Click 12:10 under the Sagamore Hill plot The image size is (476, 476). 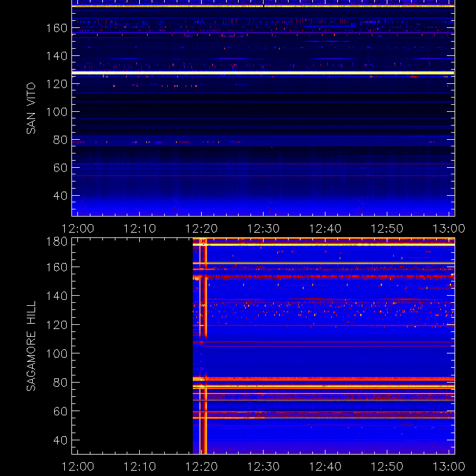click(140, 466)
